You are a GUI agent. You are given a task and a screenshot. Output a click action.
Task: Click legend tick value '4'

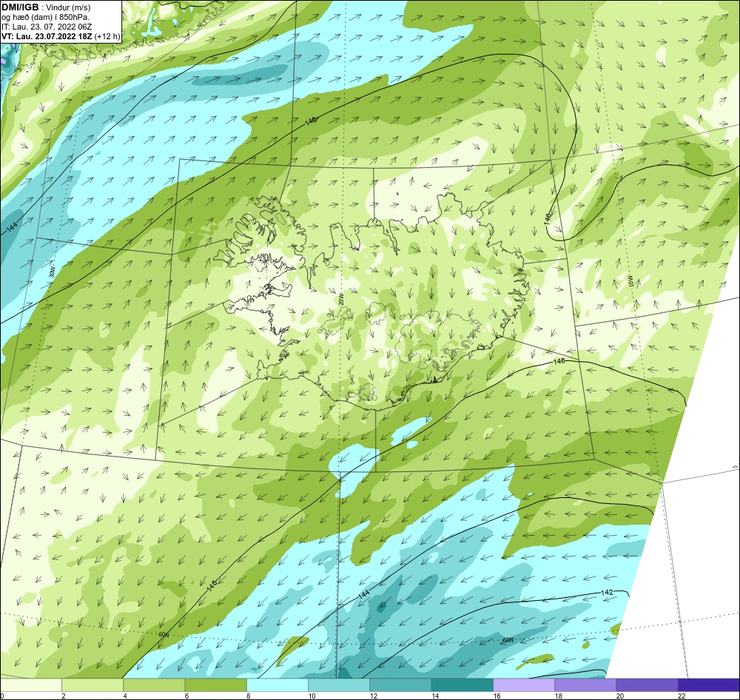click(x=125, y=696)
